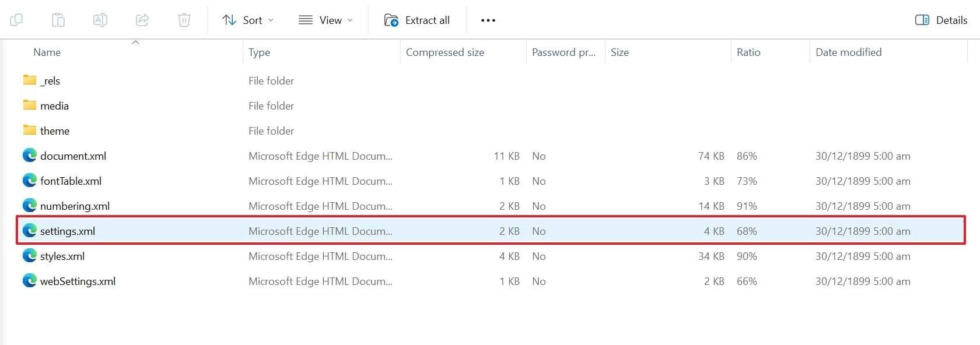Sort by Compressed size column header

pos(445,52)
